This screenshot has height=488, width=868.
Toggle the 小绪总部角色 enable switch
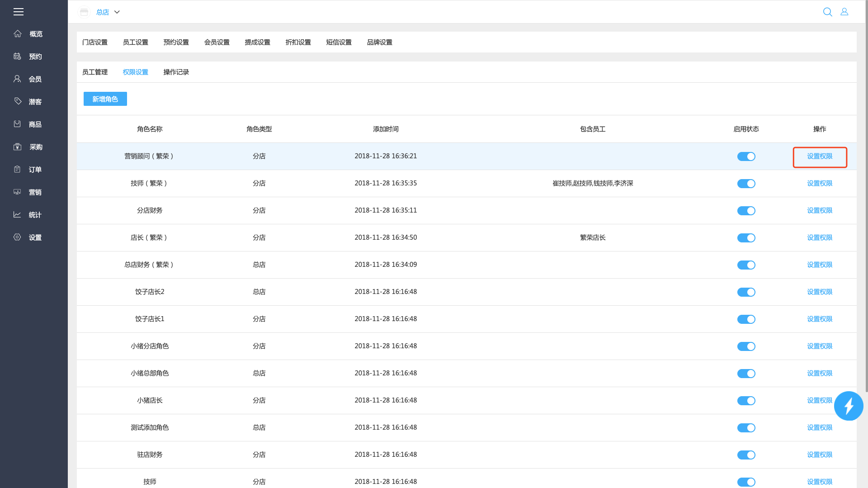(746, 374)
